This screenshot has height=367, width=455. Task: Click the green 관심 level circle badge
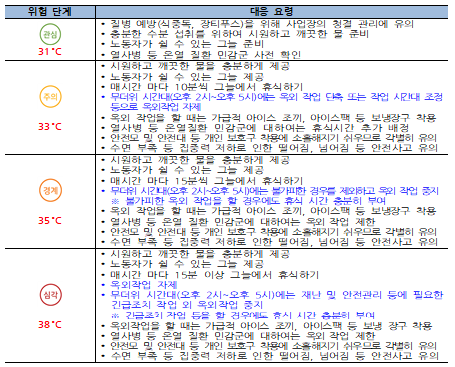[x=50, y=34]
